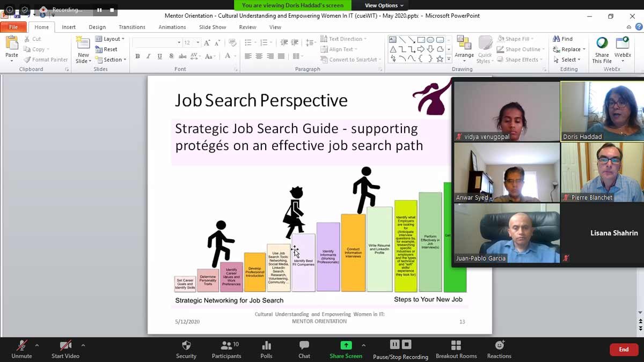Open the Security shield icon

(x=186, y=346)
